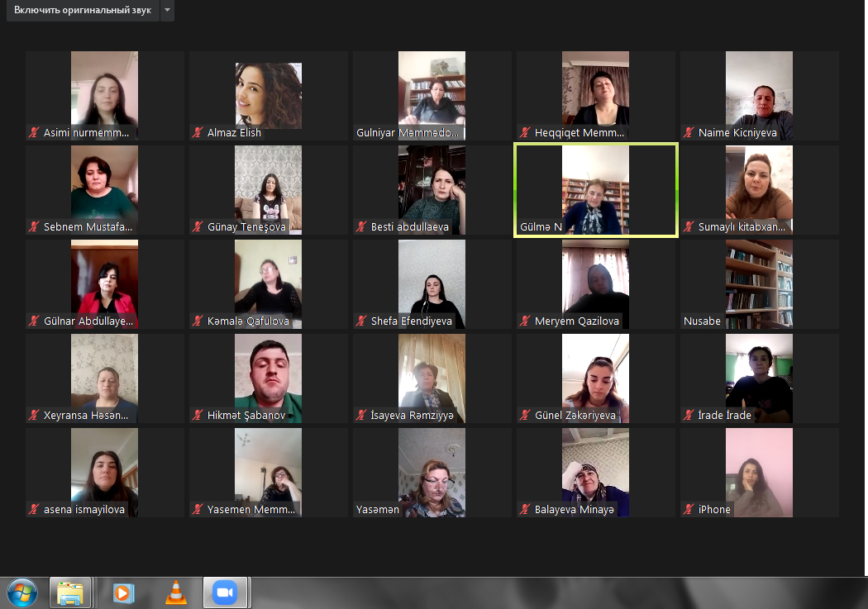This screenshot has height=609, width=868.
Task: Select Hikmət Şabanov video thumbnail
Action: point(268,378)
